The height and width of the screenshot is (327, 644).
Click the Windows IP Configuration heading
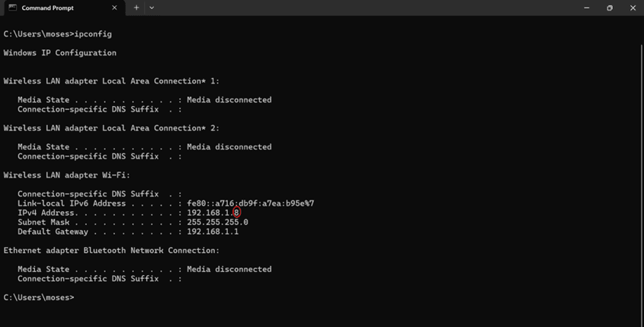pos(60,53)
